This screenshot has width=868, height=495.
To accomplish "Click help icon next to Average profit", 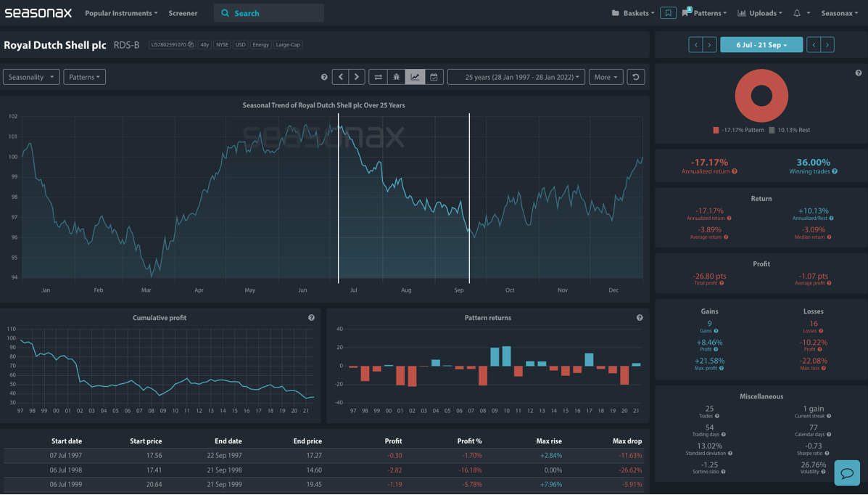I will pos(829,283).
